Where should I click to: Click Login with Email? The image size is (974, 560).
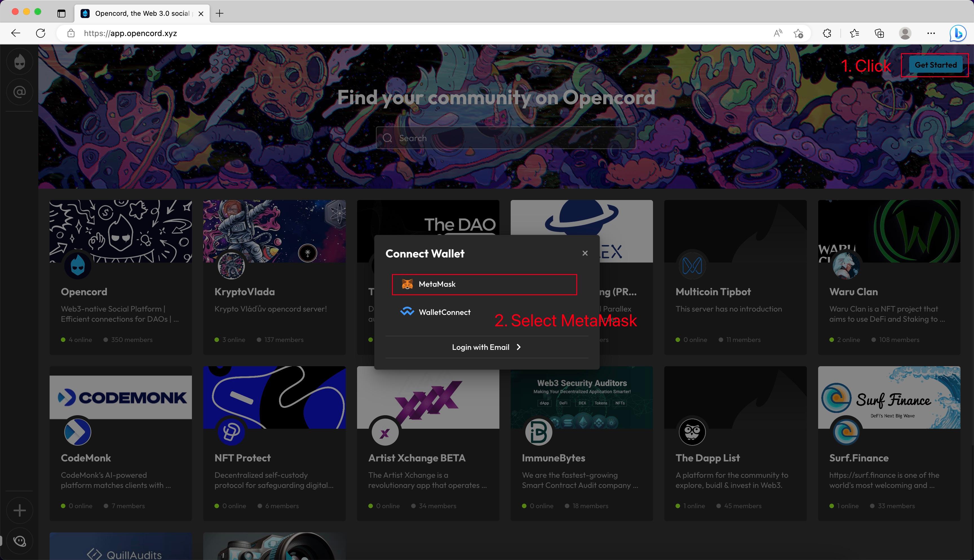pyautogui.click(x=487, y=347)
